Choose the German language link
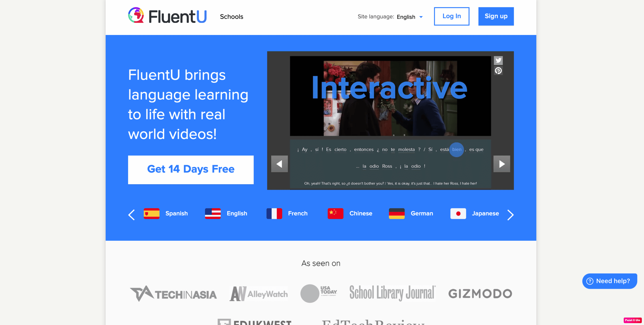This screenshot has height=325, width=644. (x=422, y=213)
